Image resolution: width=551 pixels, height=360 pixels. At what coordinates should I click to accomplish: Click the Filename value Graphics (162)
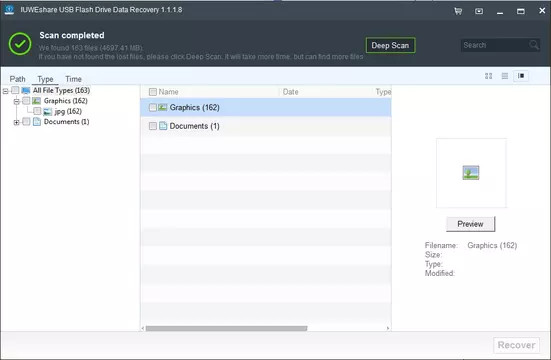[x=492, y=245]
